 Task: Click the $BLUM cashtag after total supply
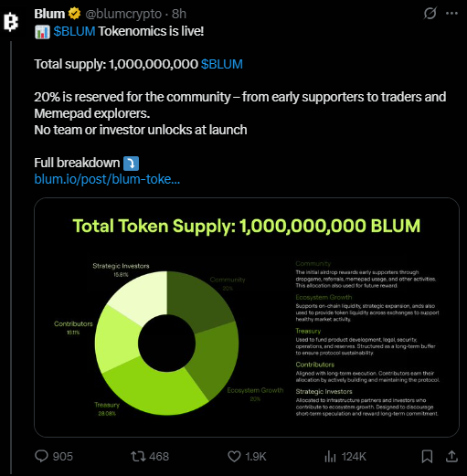pos(222,64)
